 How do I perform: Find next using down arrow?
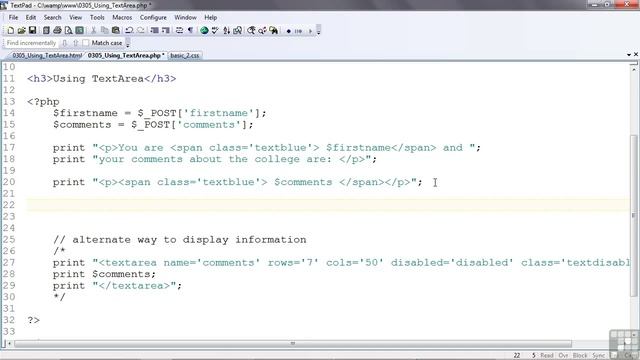tap(64, 43)
